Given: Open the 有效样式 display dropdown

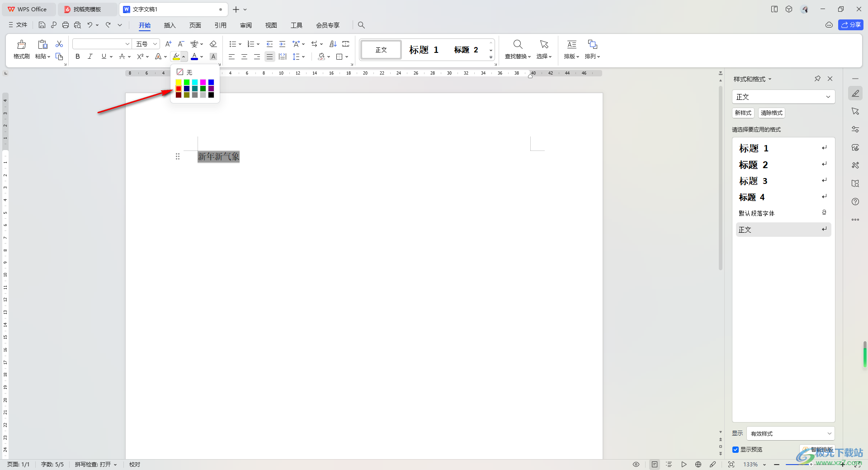Looking at the screenshot, I should (829, 433).
